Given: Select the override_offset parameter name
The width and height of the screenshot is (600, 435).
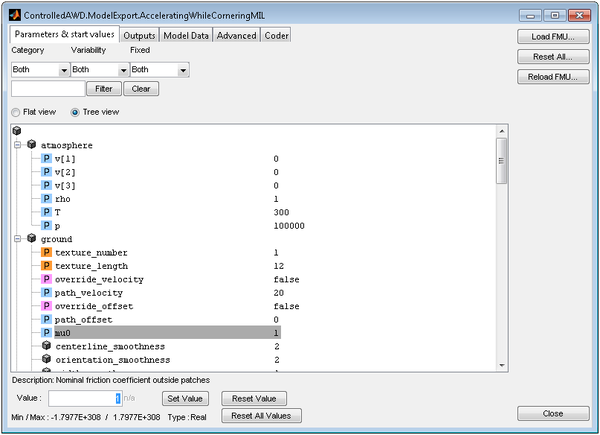Looking at the screenshot, I should 94,306.
